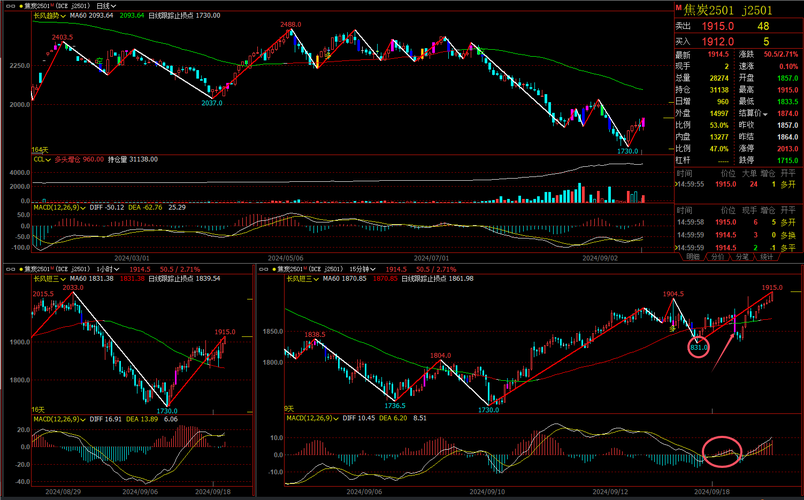Viewport: 804px width, 500px height.
Task: Click the 2024/09/18 date on 15-minute axis
Action: click(710, 492)
